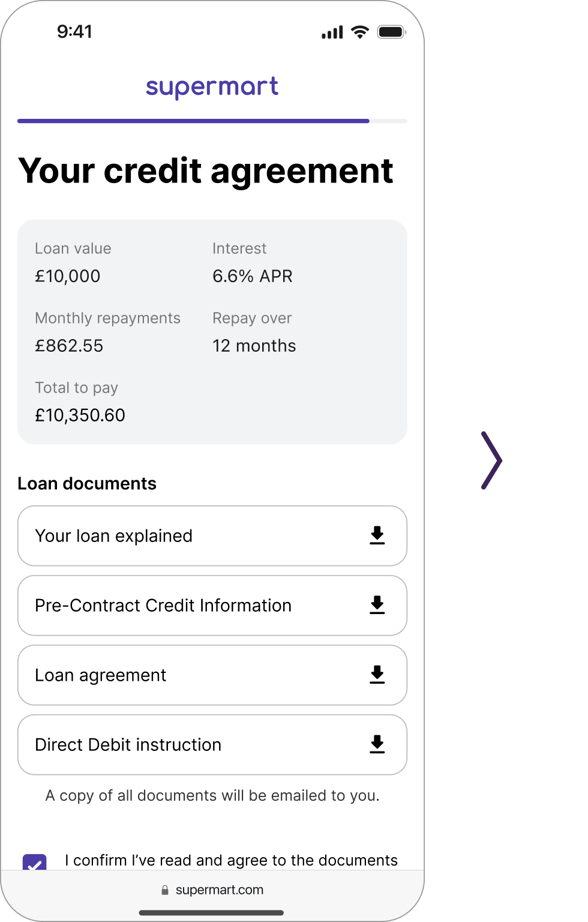This screenshot has width=588, height=922.
Task: Select the loan summary card
Action: click(212, 331)
